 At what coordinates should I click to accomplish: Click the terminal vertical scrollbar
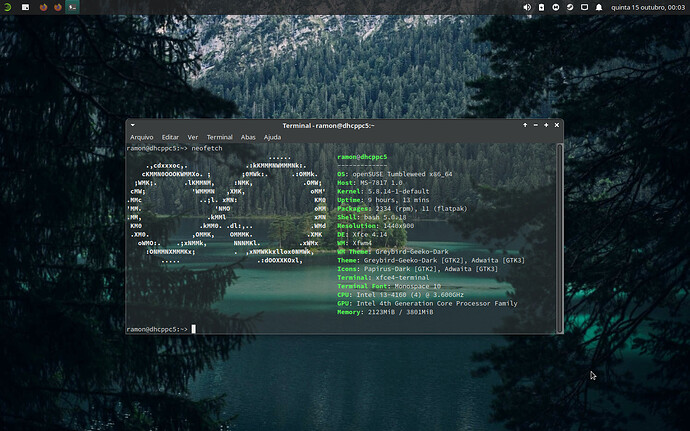pyautogui.click(x=560, y=238)
